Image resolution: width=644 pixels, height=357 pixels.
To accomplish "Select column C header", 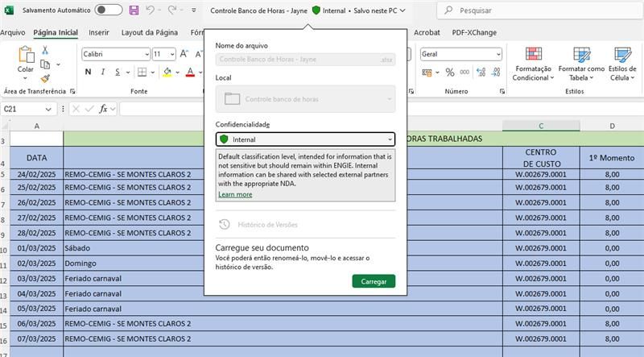I will [541, 126].
